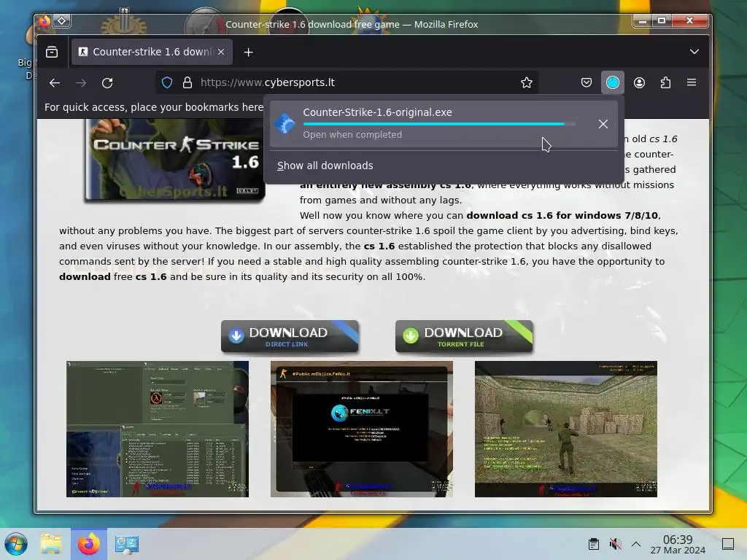View site security lock information

tap(187, 83)
